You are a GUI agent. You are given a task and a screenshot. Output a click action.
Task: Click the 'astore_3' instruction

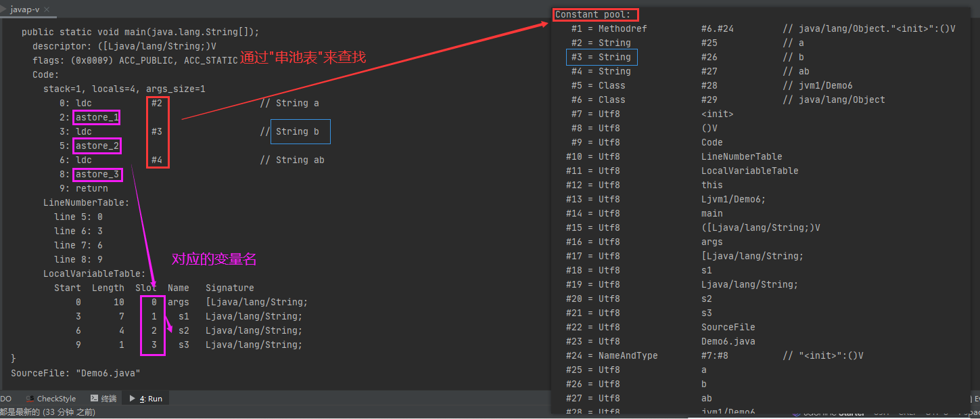click(97, 174)
